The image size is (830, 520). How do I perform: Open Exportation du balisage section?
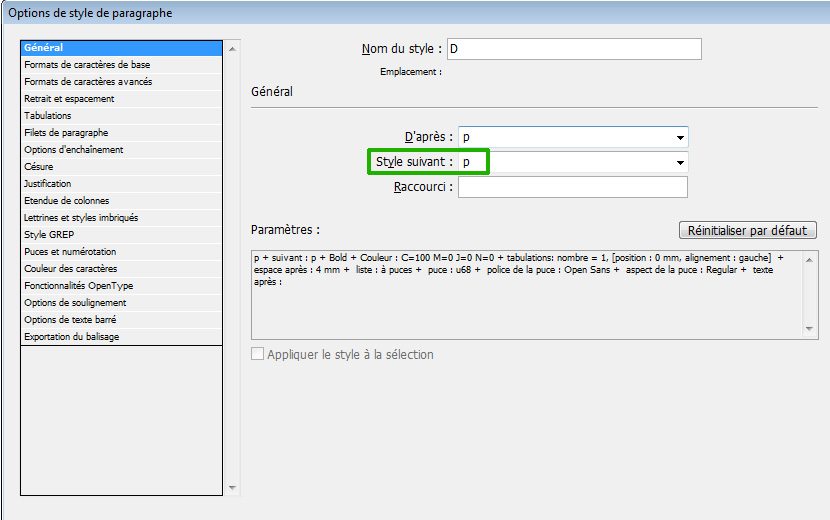(x=73, y=337)
